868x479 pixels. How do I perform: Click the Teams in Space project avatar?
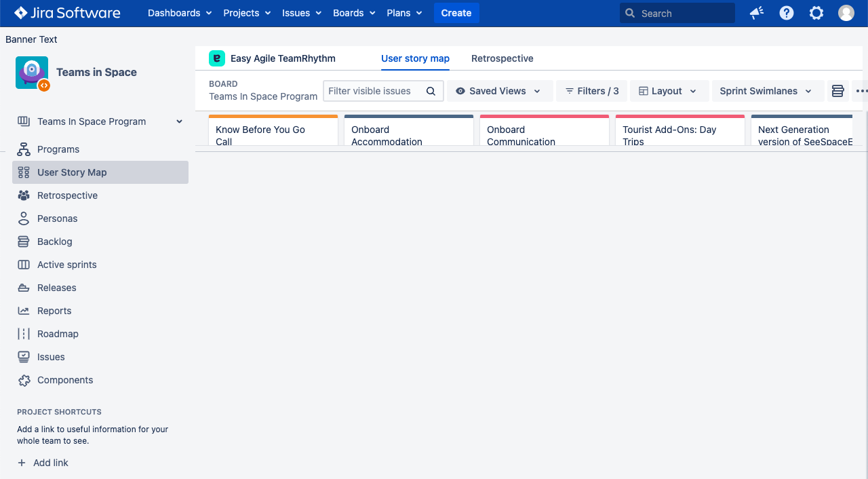point(32,73)
